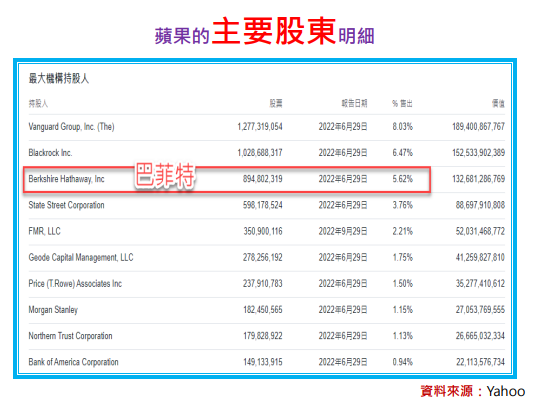Screen dimensions: 536x403
Task: Click the 2022年9月29日 date for FMR
Action: click(343, 231)
